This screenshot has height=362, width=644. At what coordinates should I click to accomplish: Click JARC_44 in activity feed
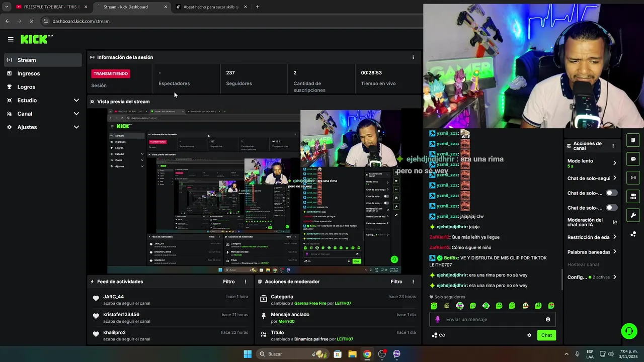tap(113, 297)
